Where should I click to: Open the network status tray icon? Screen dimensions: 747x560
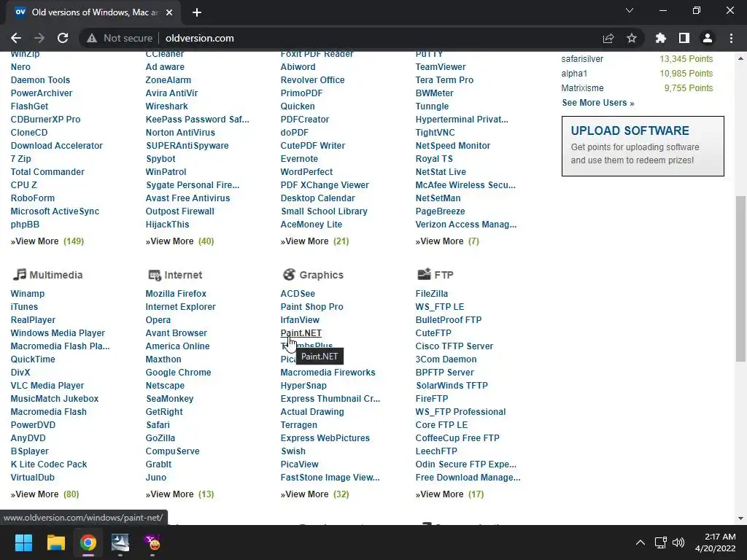click(x=660, y=542)
